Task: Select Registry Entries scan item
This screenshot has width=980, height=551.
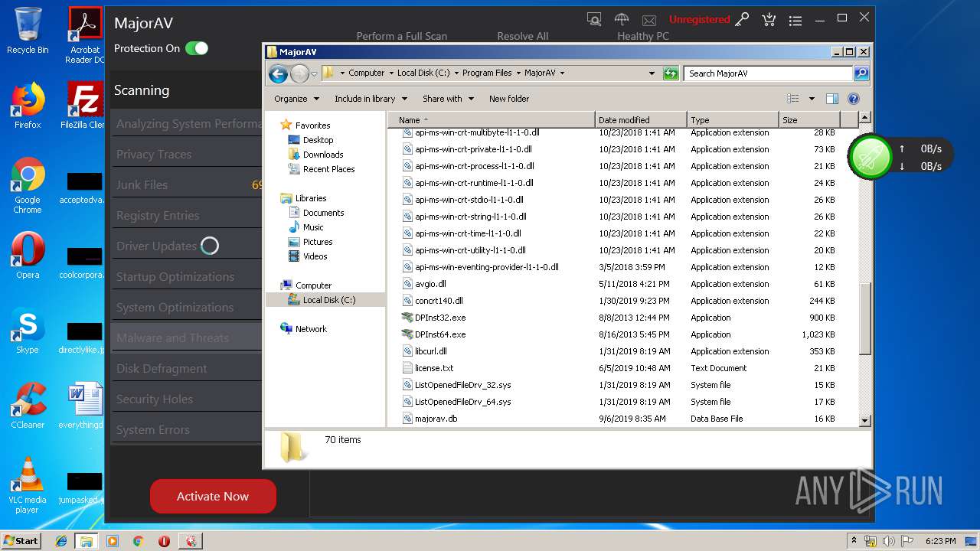Action: coord(187,216)
